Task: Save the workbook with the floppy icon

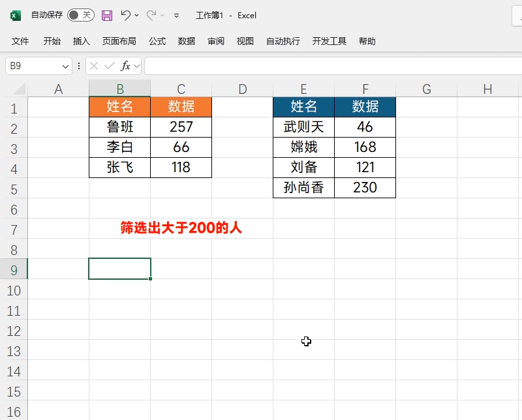Action: coord(107,15)
